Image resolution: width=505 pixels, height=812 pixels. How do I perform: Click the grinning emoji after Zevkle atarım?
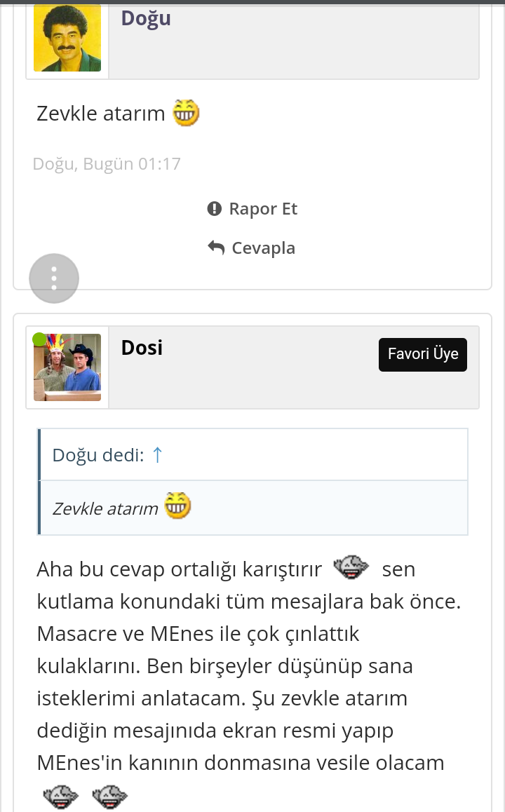coord(186,112)
